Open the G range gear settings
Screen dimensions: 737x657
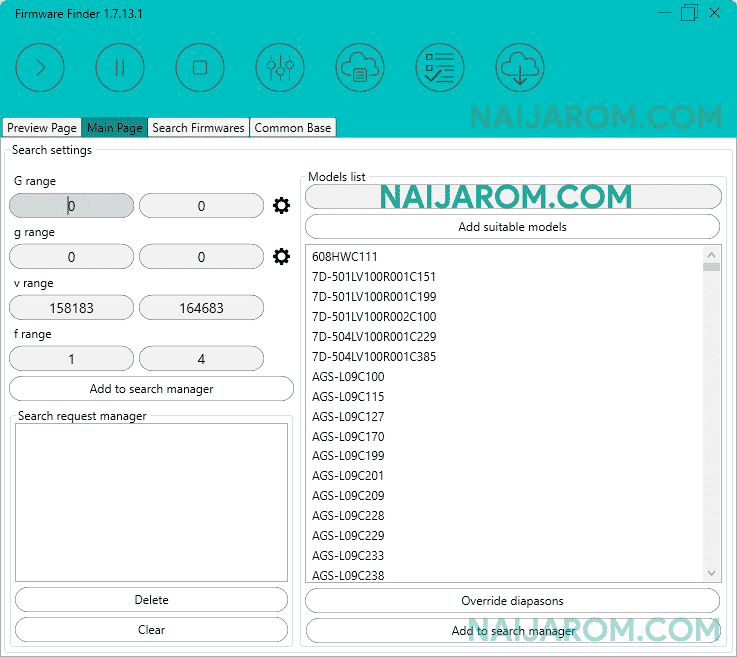(x=282, y=205)
